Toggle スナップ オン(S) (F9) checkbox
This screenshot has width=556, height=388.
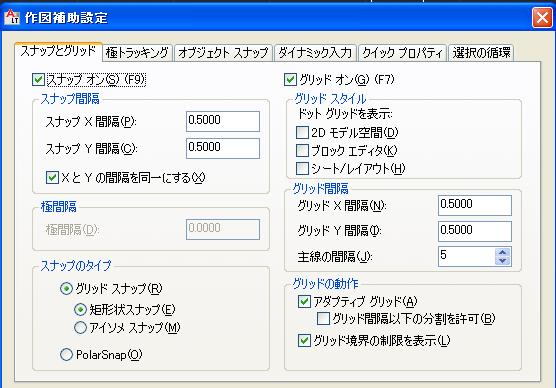point(38,79)
